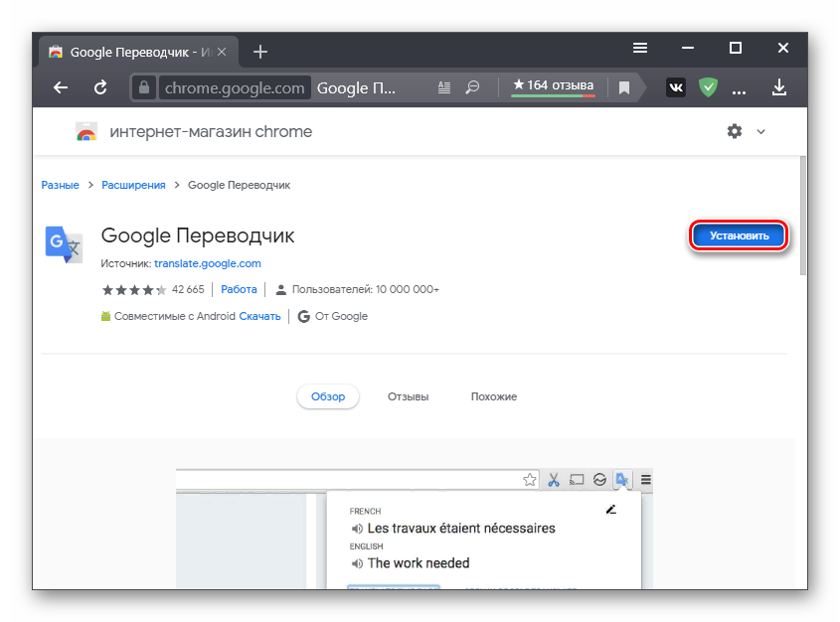Open the browser hamburger menu
The image size is (840, 622).
[639, 47]
